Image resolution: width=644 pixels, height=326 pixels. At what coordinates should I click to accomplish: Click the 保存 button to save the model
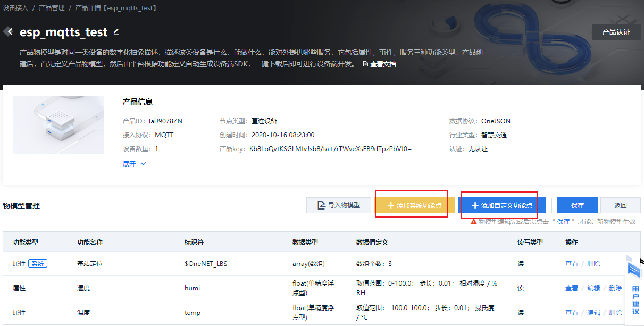(x=577, y=205)
